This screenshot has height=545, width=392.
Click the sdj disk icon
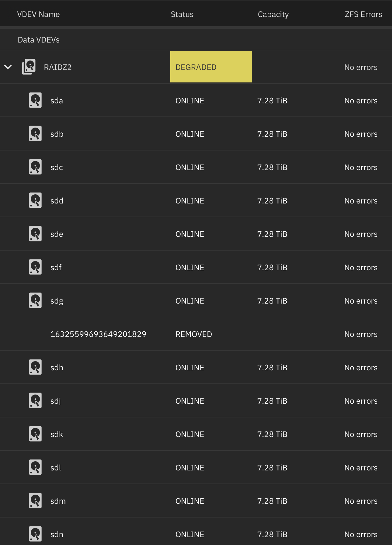click(35, 401)
